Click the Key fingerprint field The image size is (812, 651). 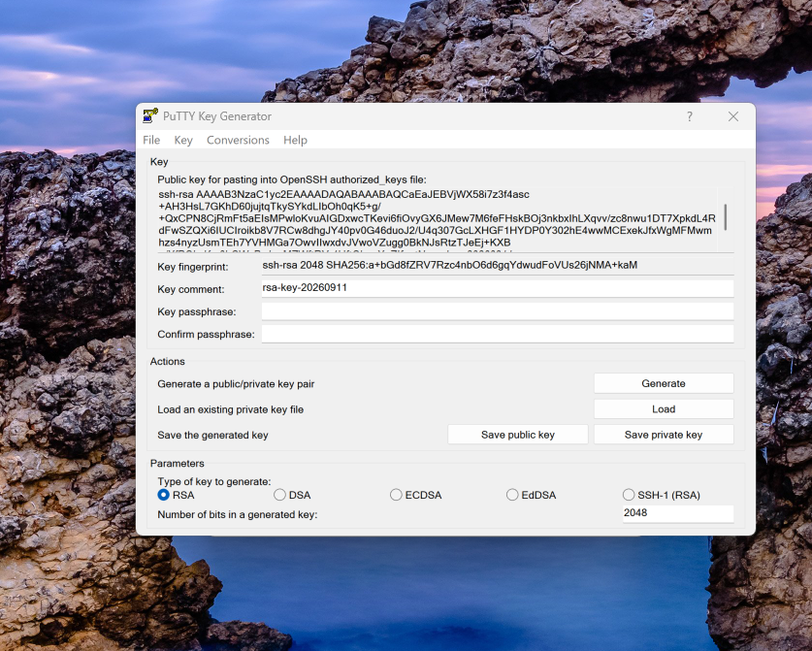[x=498, y=266]
